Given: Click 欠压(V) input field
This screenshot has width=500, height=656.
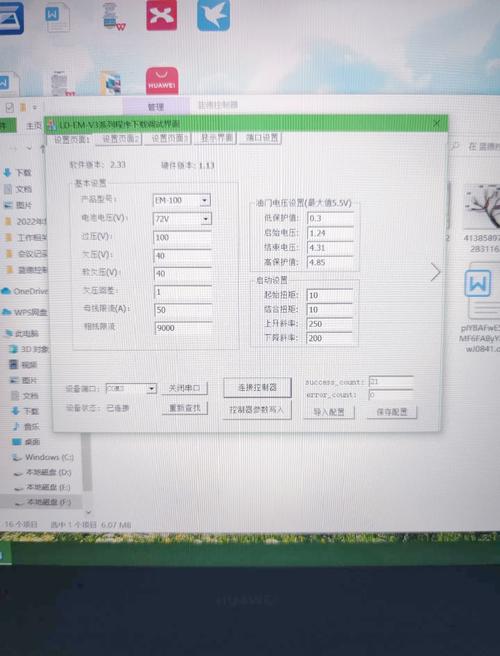Looking at the screenshot, I should (x=183, y=256).
